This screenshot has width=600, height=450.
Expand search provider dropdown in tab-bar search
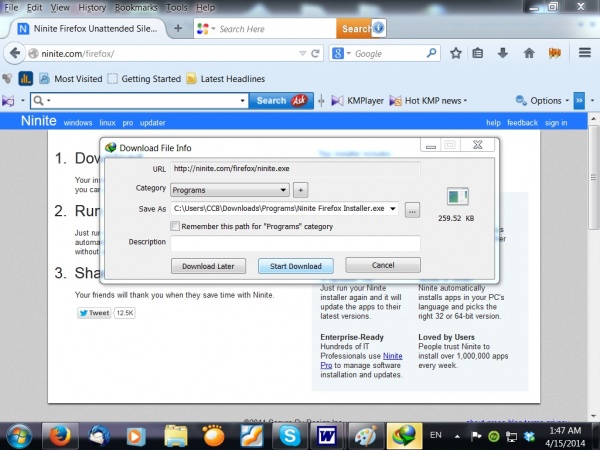tap(213, 29)
